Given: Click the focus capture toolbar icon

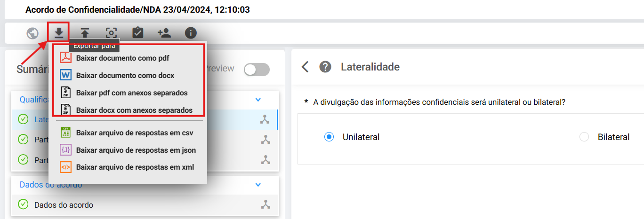Looking at the screenshot, I should [111, 33].
